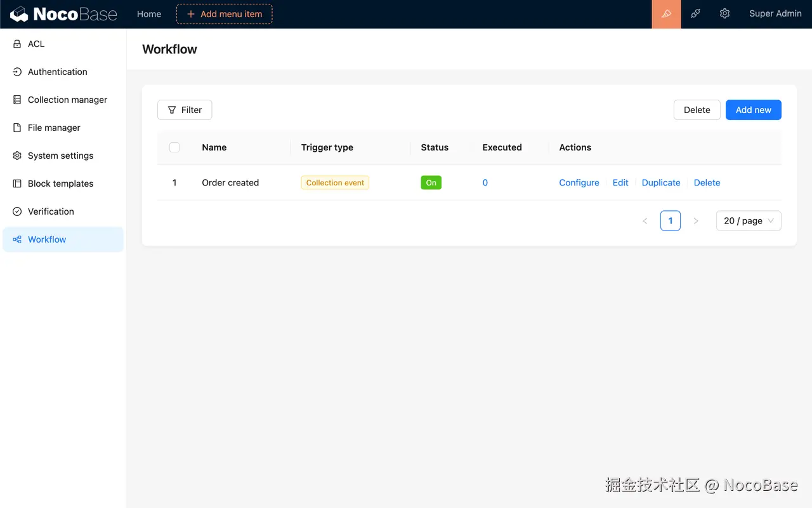This screenshot has height=508, width=812.
Task: Click the Authentication sidebar icon
Action: point(17,72)
